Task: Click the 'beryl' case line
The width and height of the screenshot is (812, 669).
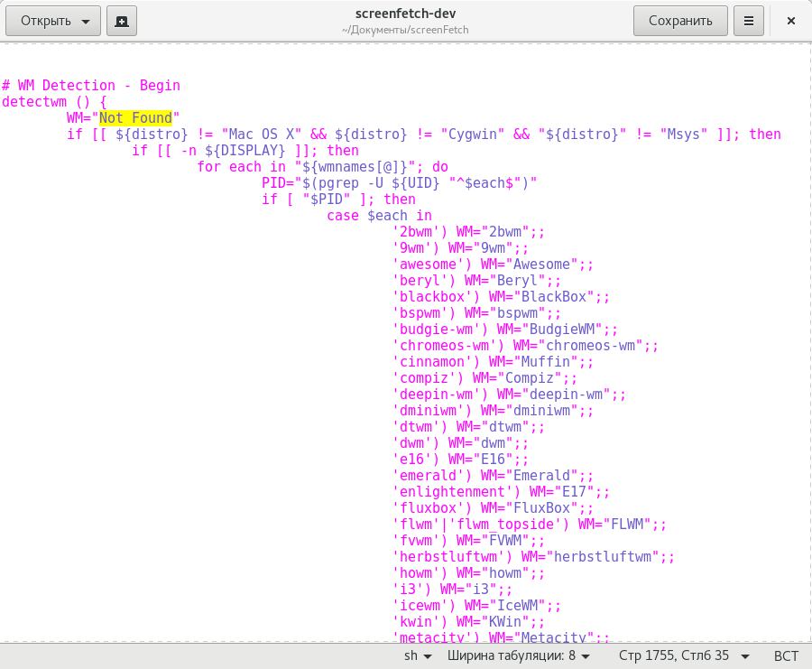Action: [477, 281]
